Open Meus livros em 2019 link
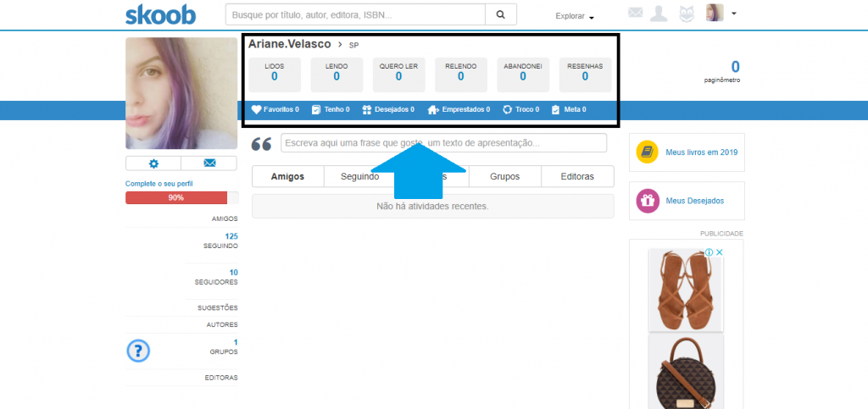 (x=701, y=152)
